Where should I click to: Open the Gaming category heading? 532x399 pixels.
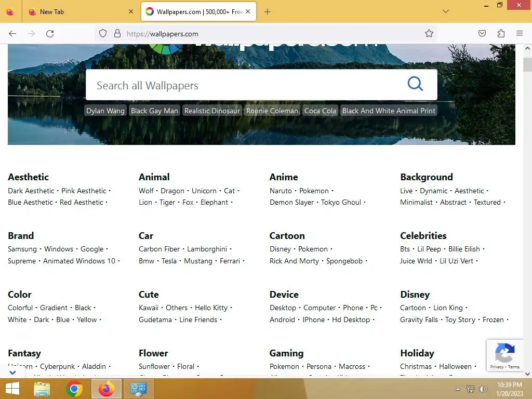286,353
